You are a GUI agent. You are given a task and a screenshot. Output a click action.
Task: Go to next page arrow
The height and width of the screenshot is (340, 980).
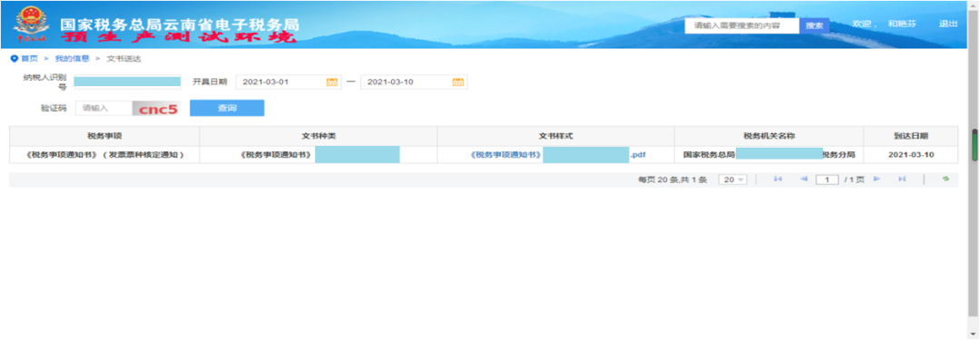click(x=877, y=180)
